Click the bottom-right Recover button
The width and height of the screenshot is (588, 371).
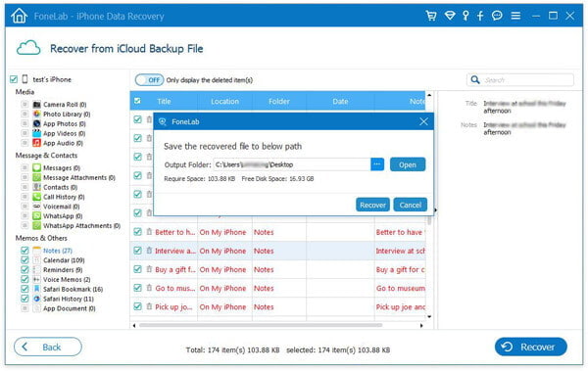[x=530, y=347]
